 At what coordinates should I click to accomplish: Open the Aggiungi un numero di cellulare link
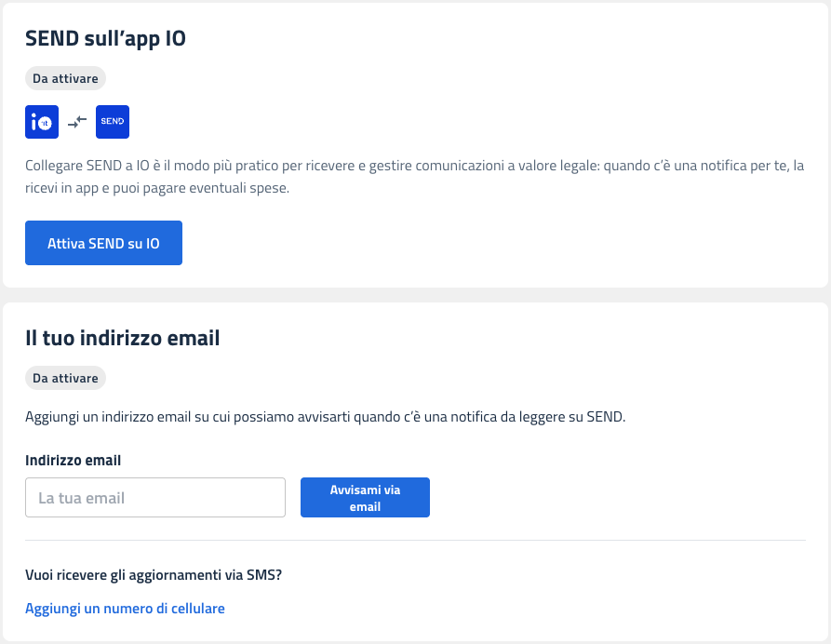point(125,609)
